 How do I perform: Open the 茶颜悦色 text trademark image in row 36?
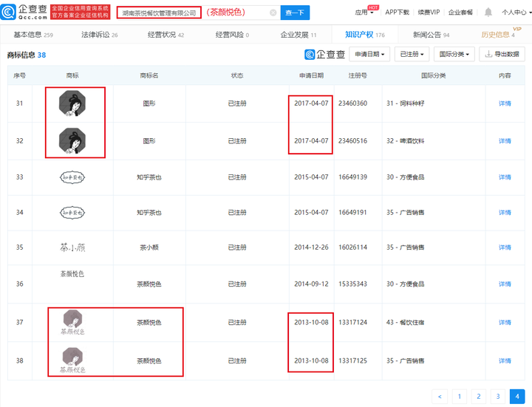pos(72,274)
